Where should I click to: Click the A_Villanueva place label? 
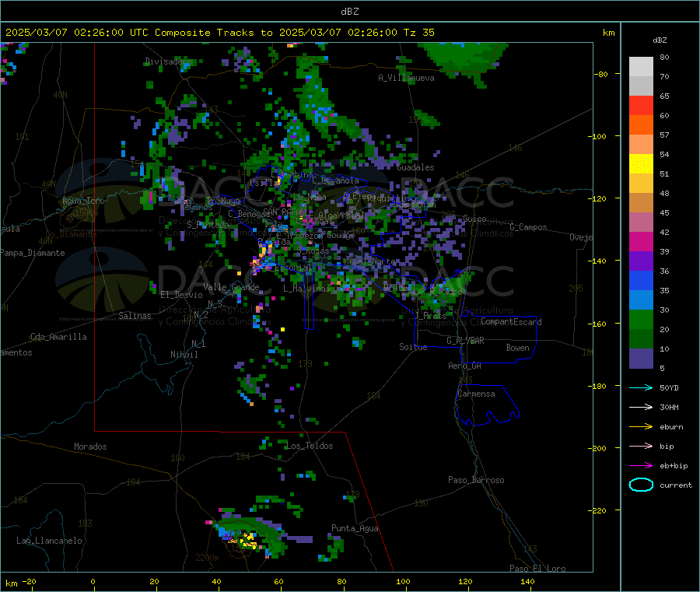pos(406,78)
